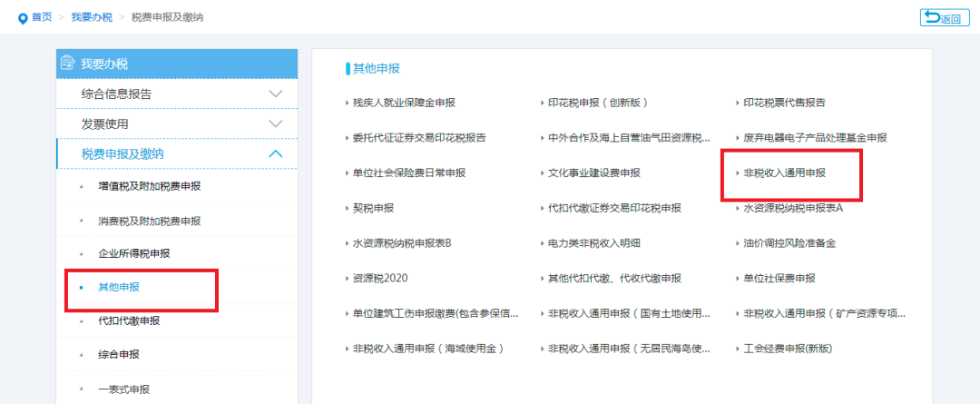This screenshot has width=980, height=404.
Task: Open 企业所得税申报 in sidebar
Action: point(133,253)
